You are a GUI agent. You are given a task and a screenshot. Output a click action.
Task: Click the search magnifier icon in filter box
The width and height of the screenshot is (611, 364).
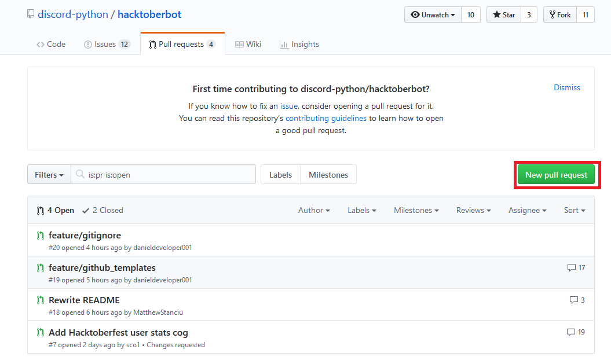pyautogui.click(x=81, y=175)
